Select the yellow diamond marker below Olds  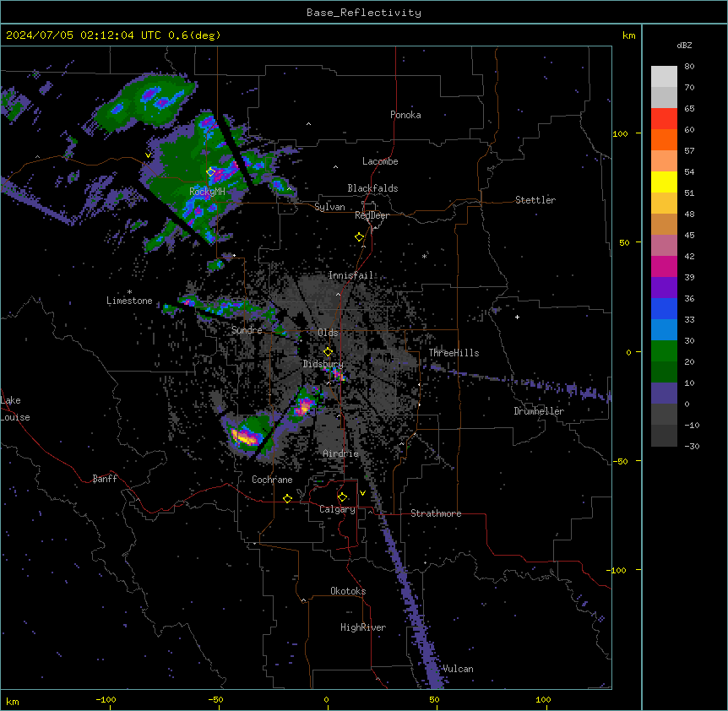point(328,352)
